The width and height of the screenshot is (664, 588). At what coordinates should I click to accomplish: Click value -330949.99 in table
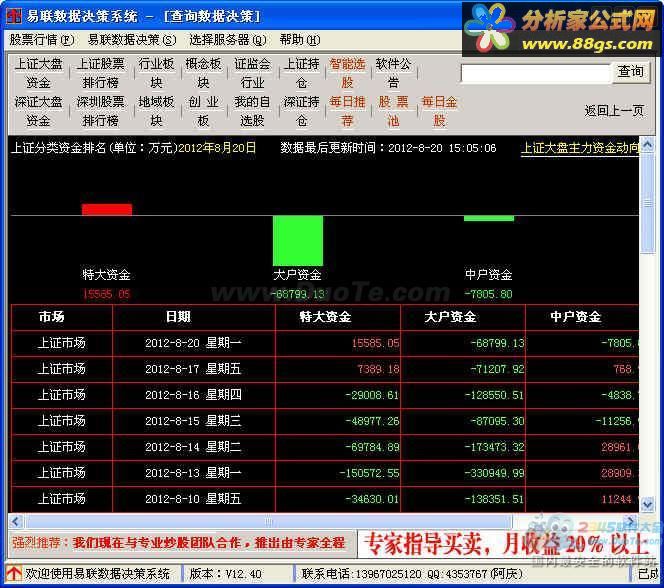tap(495, 473)
